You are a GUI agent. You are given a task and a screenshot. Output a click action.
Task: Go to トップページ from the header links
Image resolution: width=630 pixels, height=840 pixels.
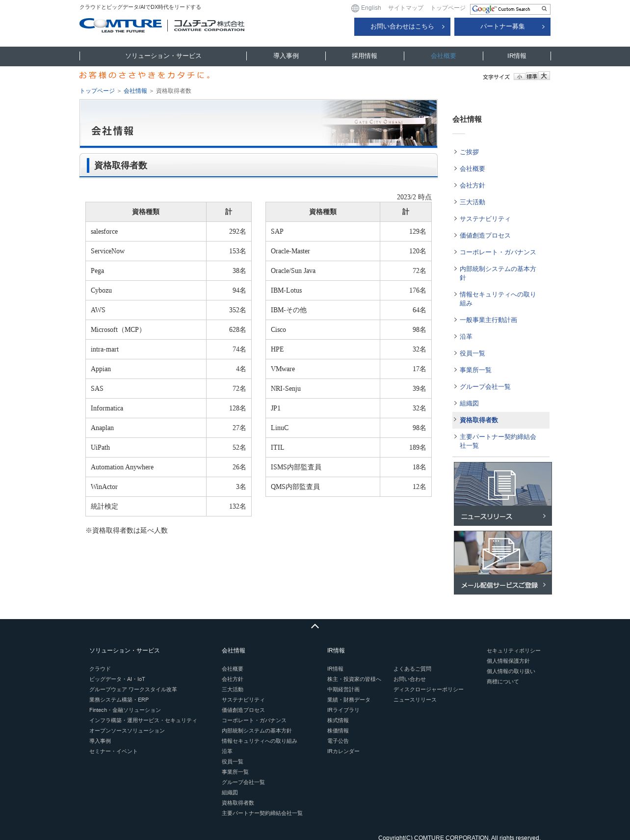click(447, 8)
